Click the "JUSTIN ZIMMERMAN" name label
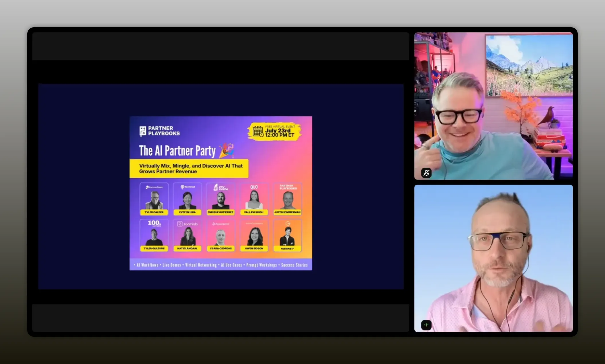This screenshot has width=605, height=364. coord(287,212)
